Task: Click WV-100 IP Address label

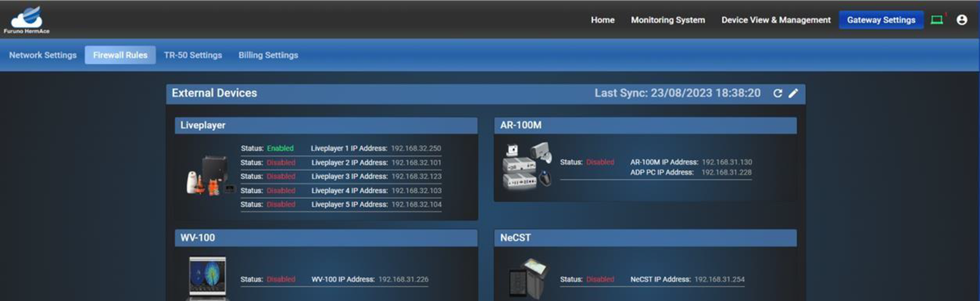Action: tap(343, 279)
